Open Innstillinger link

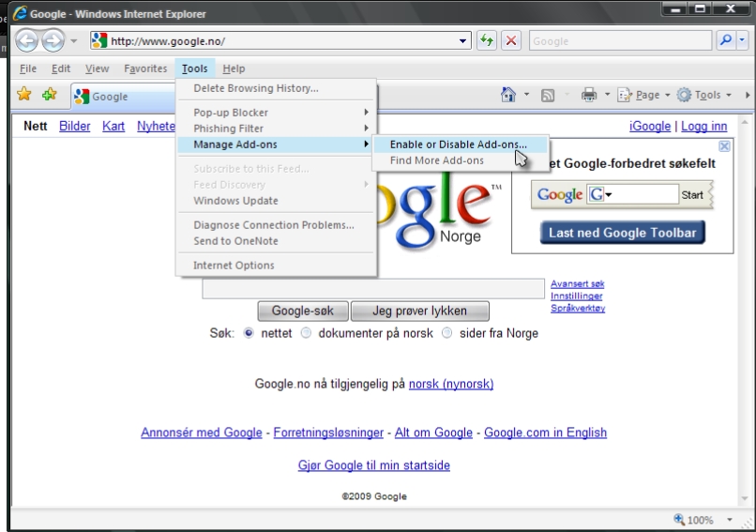click(x=577, y=296)
